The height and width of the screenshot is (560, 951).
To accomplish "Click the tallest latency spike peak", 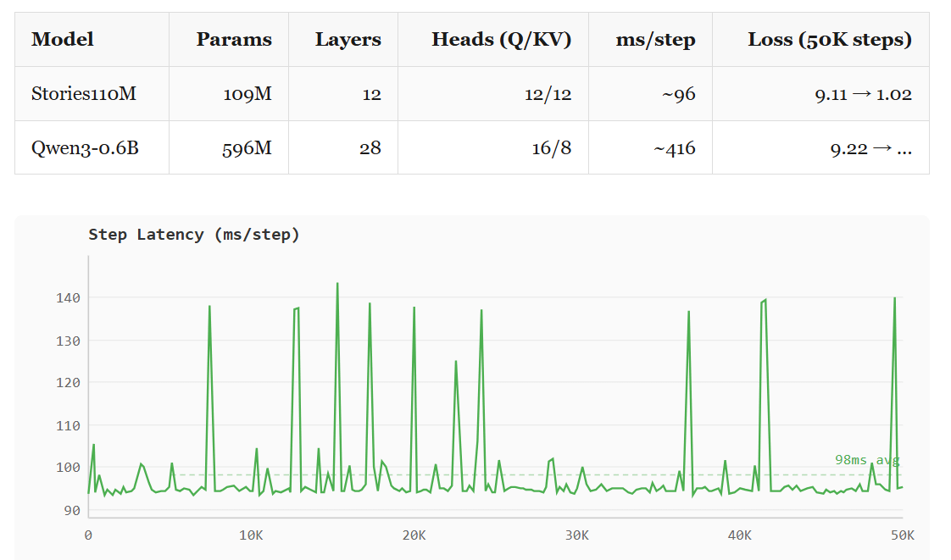I will 337,284.
